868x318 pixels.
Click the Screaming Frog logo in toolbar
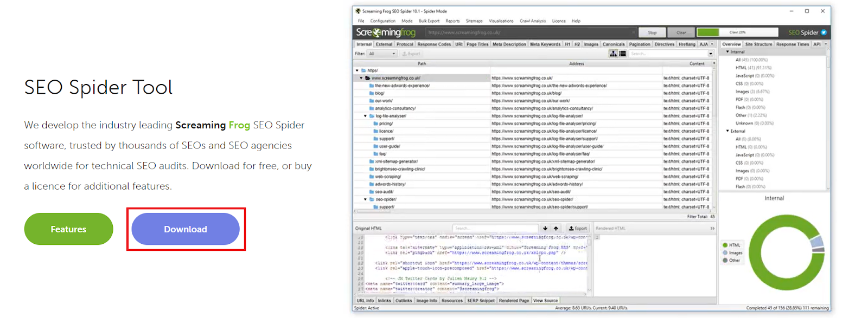click(386, 33)
